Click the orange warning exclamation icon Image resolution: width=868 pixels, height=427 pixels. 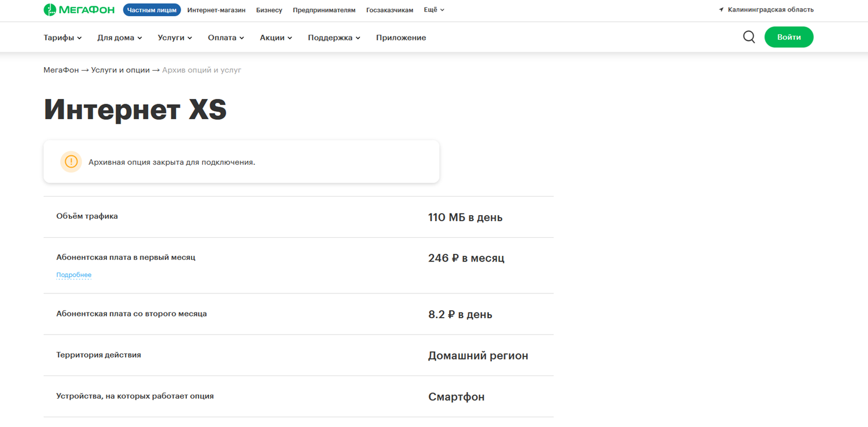[71, 161]
